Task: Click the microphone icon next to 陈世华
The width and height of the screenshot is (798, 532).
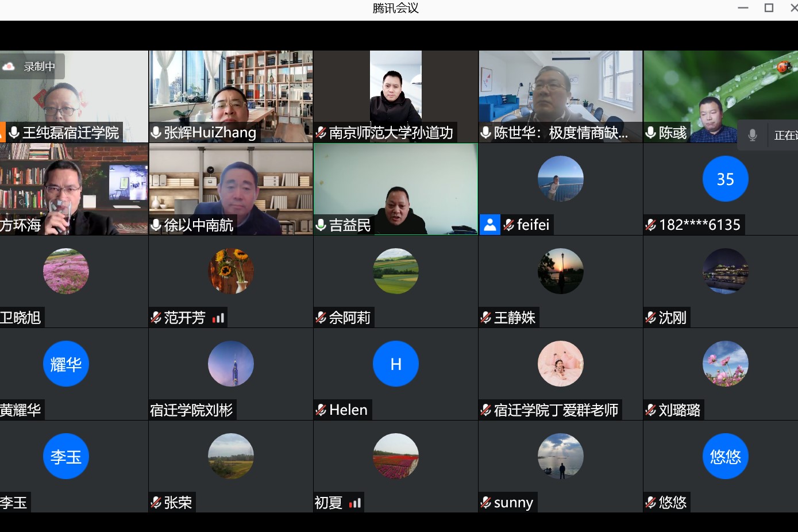Action: 485,133
